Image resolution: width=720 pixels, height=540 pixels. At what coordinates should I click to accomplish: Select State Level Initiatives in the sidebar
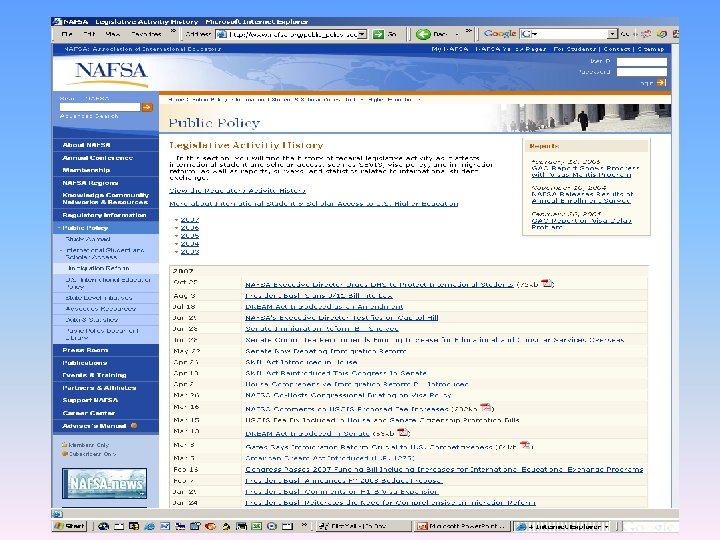pyautogui.click(x=99, y=298)
